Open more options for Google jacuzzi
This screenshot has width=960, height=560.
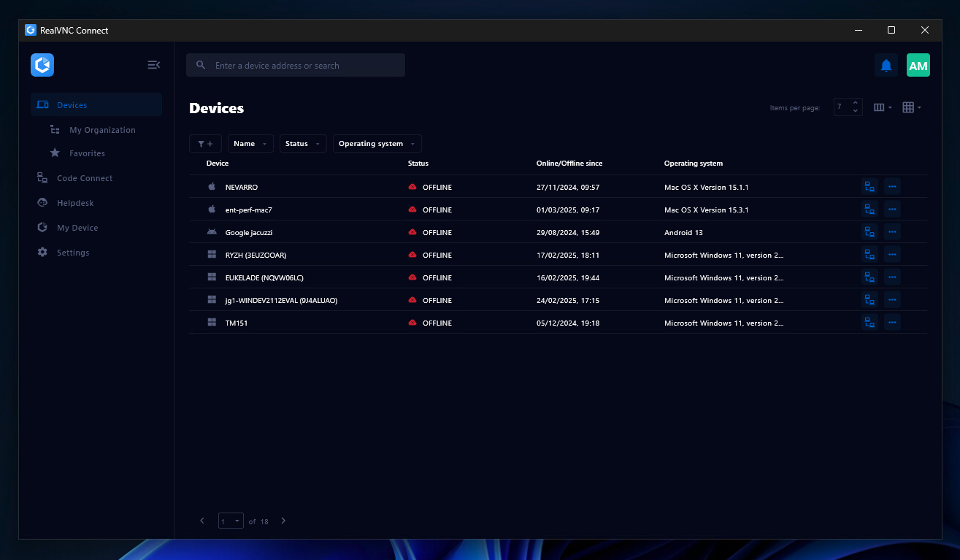coord(892,232)
